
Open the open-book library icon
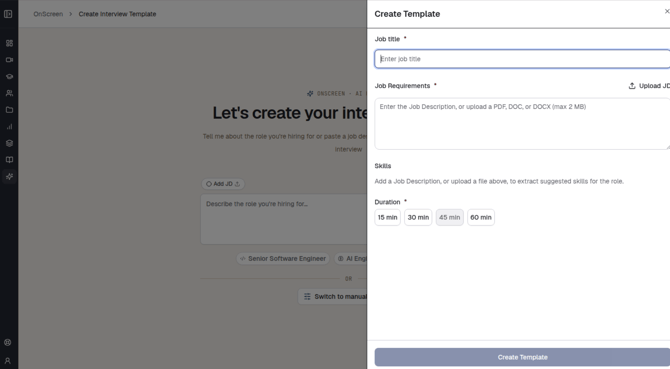(9, 160)
